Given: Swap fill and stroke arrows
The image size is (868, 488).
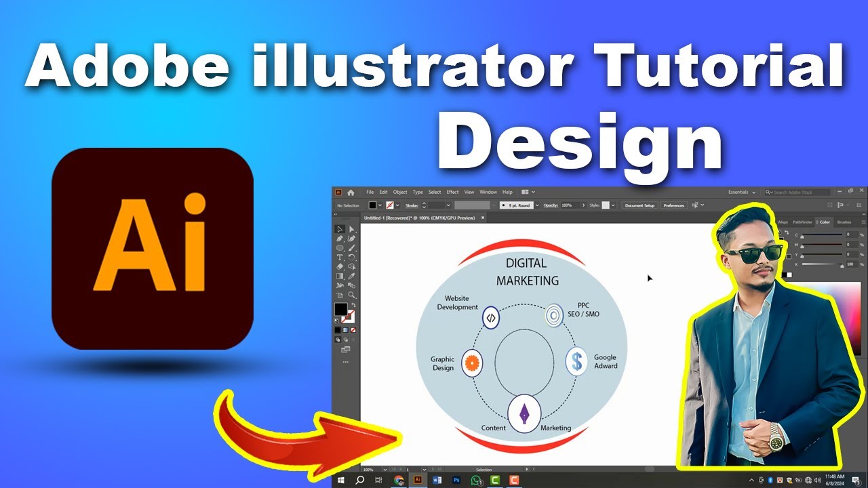Looking at the screenshot, I should (x=353, y=304).
